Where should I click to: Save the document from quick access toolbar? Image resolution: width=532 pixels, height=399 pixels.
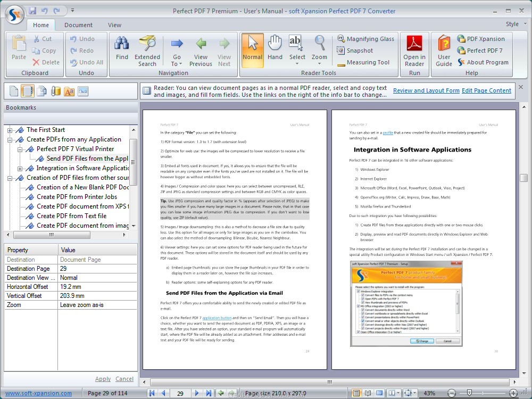32,11
